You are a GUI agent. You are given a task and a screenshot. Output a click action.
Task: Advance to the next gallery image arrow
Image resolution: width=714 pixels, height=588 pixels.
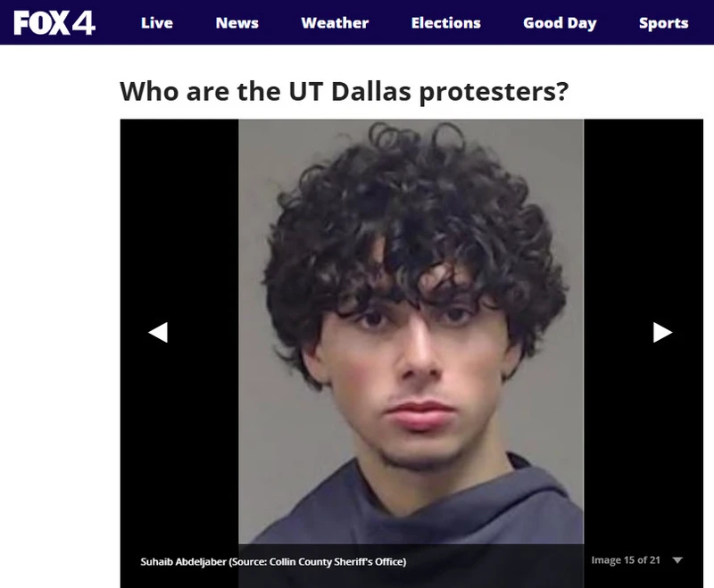pos(662,332)
